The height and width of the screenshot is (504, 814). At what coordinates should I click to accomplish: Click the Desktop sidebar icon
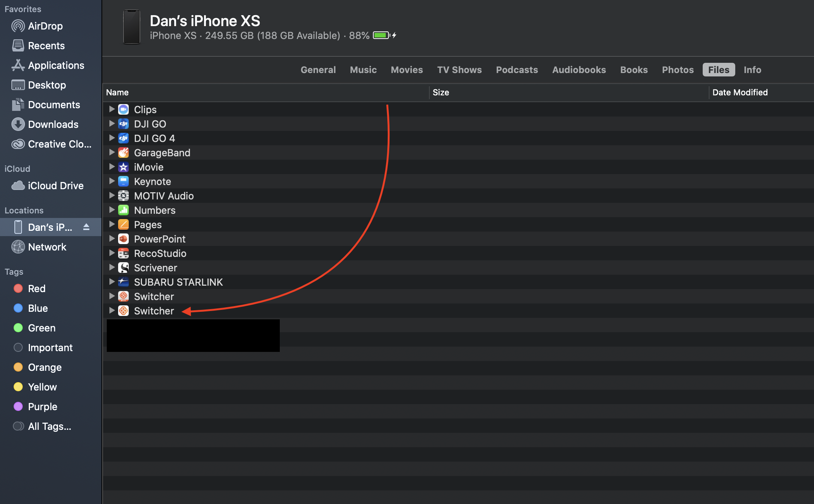[18, 85]
